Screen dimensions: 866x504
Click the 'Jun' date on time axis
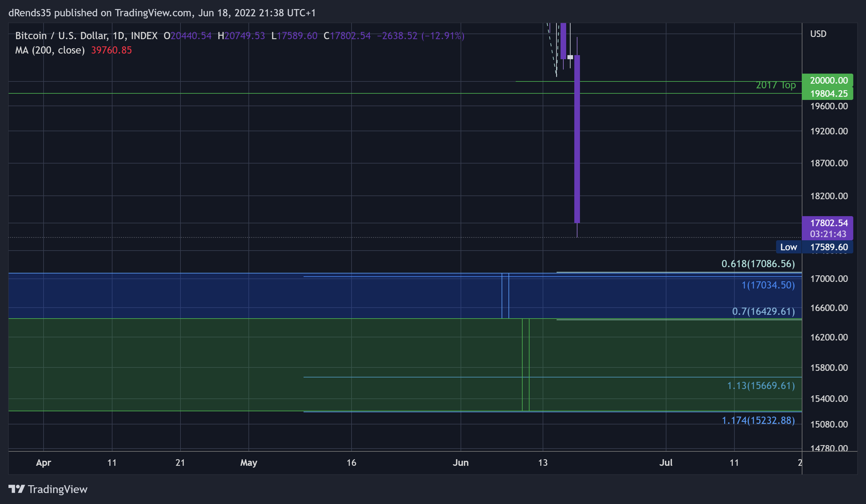(461, 462)
